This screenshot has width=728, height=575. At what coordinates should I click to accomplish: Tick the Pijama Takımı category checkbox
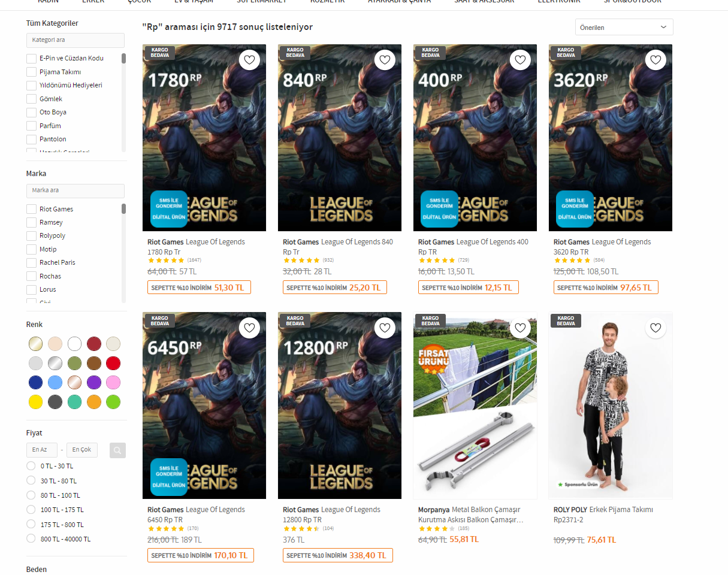(31, 72)
